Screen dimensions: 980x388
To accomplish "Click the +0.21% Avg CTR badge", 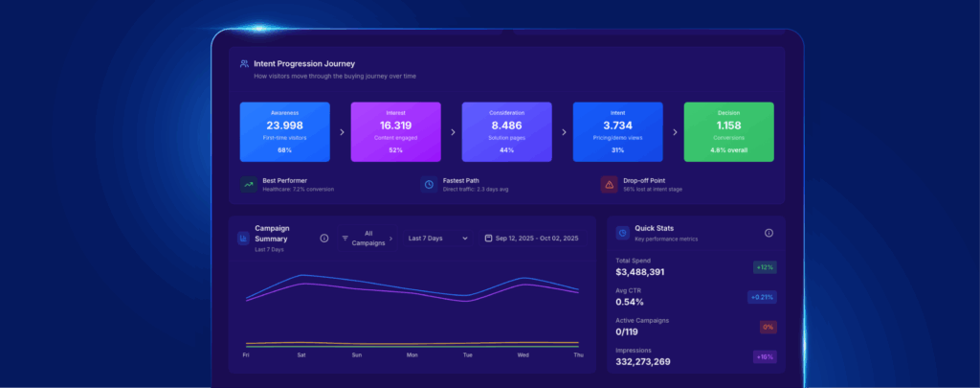I will [763, 297].
